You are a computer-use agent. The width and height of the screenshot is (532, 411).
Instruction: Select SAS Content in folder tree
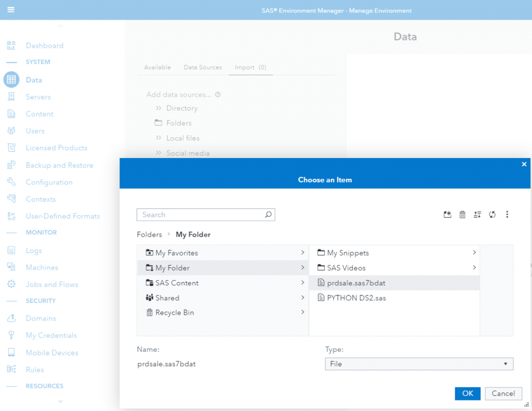tap(177, 283)
